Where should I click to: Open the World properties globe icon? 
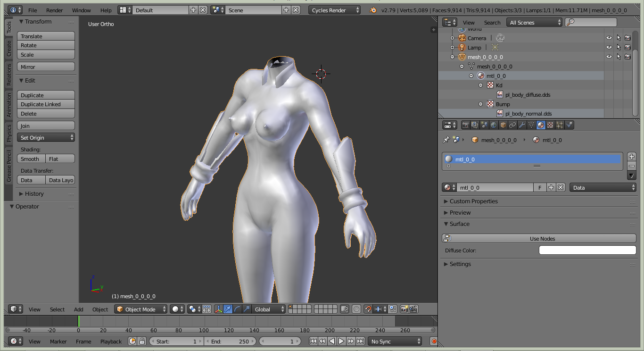(494, 125)
